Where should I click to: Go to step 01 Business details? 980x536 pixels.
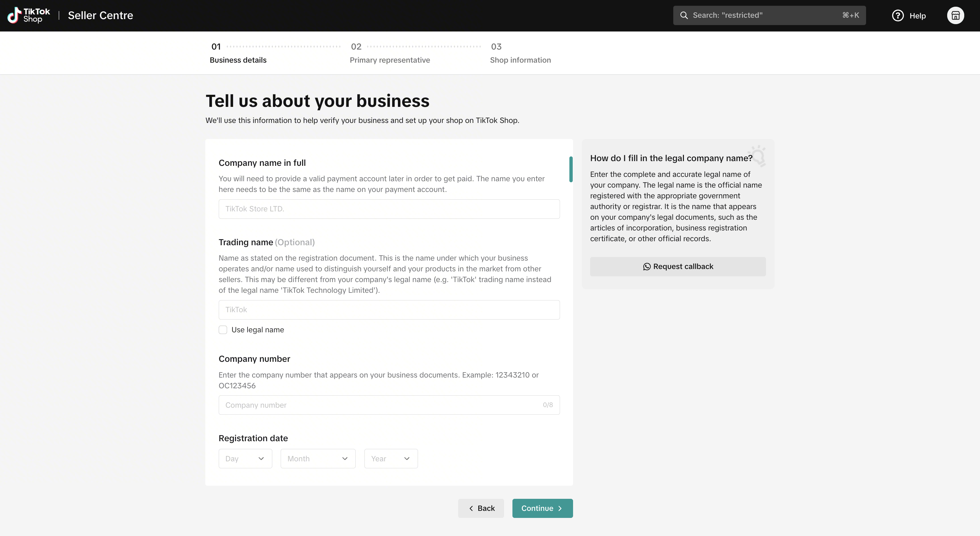(x=238, y=53)
